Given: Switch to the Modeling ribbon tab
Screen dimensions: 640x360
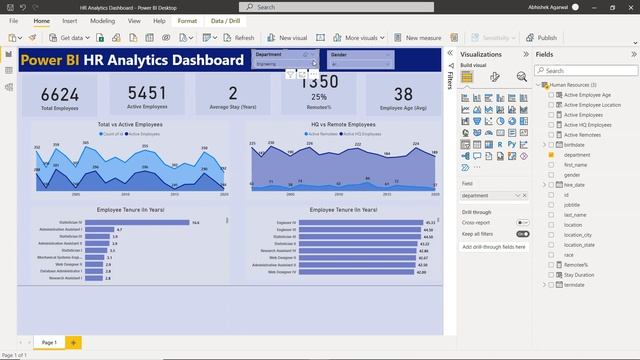Looking at the screenshot, I should click(102, 21).
